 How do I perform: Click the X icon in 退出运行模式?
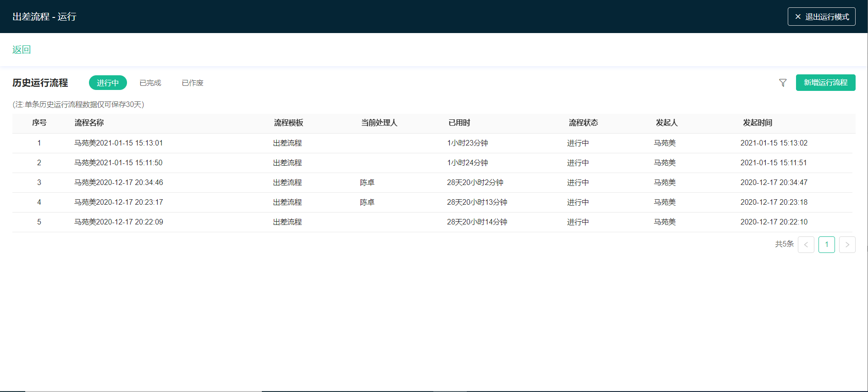pyautogui.click(x=798, y=17)
